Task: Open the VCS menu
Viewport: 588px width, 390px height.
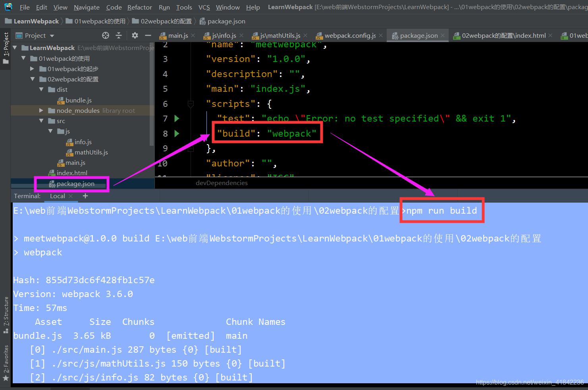Action: coord(204,7)
